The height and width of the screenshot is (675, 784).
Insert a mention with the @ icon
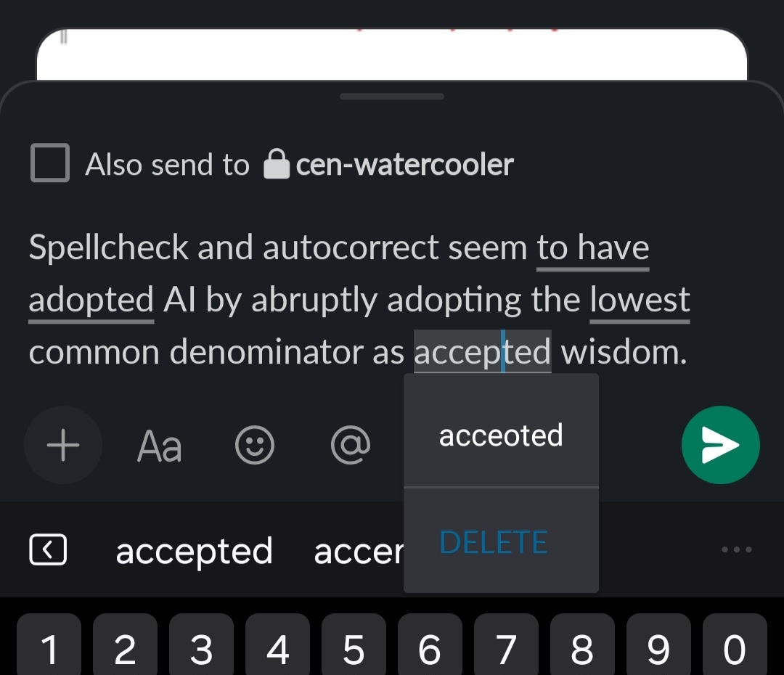coord(351,445)
